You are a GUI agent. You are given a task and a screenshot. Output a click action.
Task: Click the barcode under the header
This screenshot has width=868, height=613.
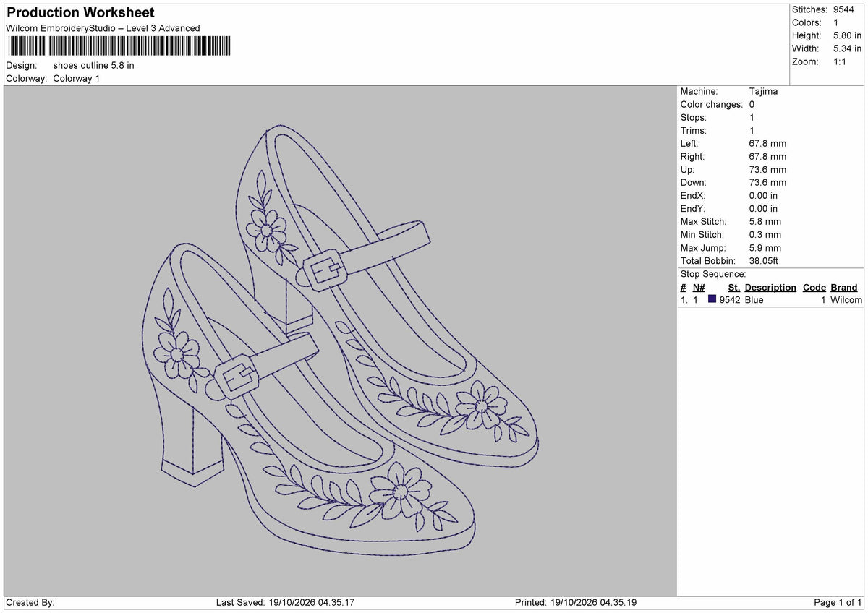click(120, 46)
